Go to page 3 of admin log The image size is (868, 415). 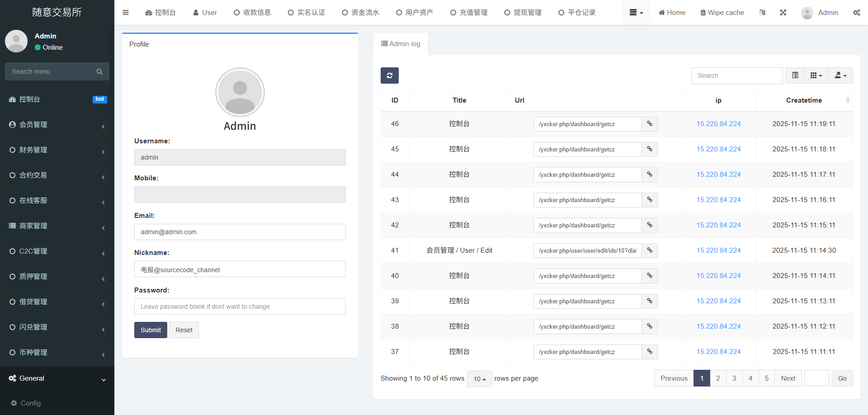734,378
